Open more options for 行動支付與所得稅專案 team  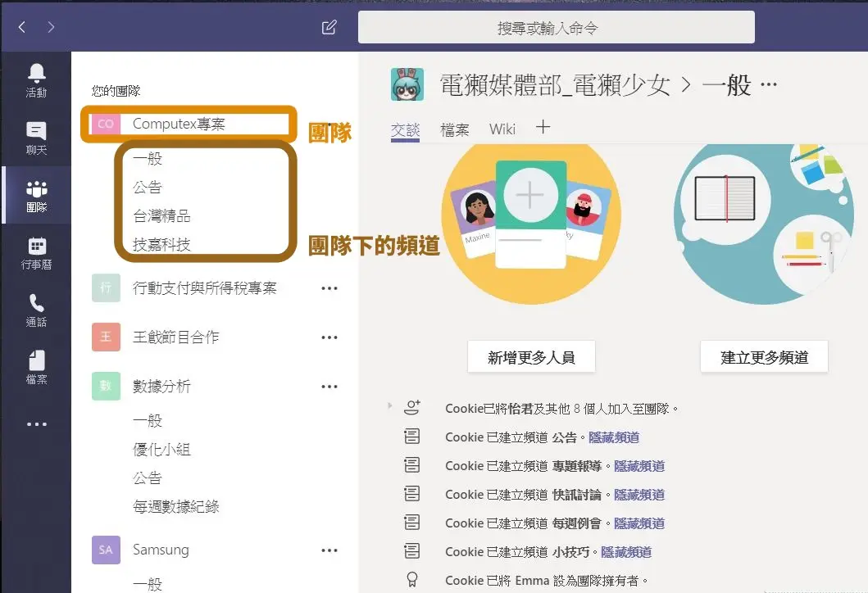[x=330, y=288]
